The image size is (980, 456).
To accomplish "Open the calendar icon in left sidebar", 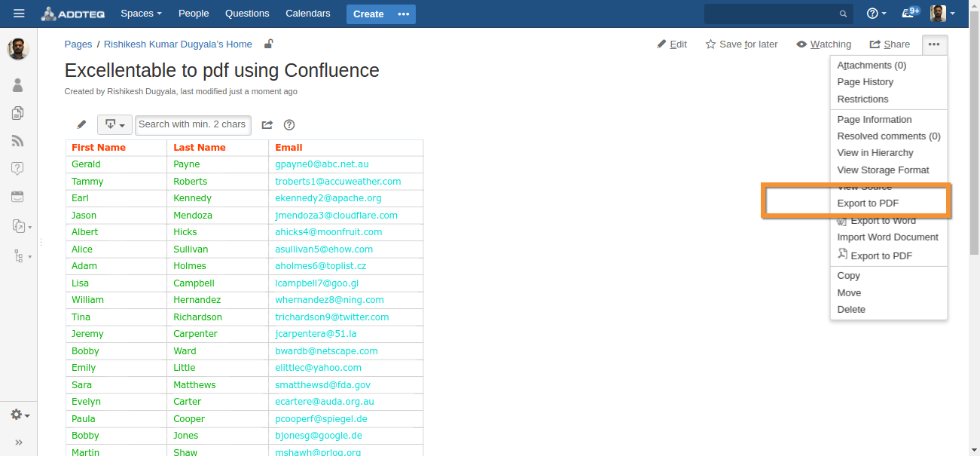I will (18, 197).
